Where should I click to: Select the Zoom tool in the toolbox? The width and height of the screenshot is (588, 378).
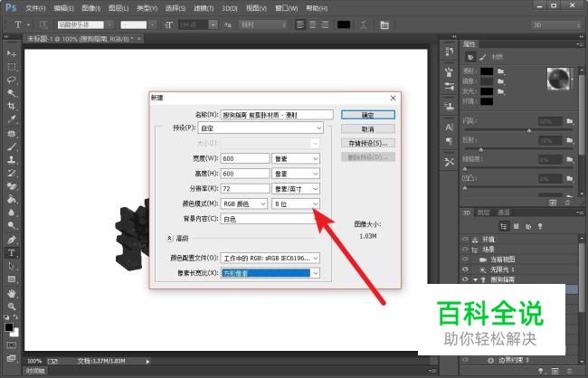point(11,307)
